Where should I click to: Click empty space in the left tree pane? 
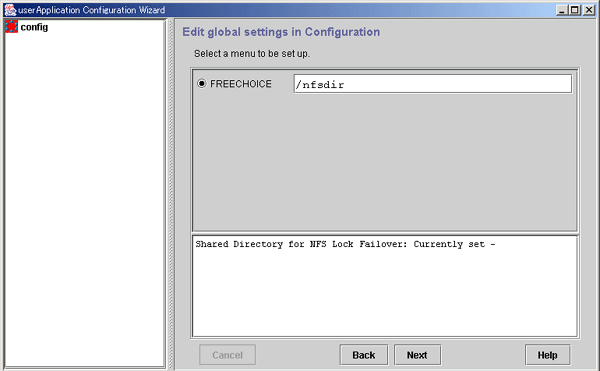point(85,199)
